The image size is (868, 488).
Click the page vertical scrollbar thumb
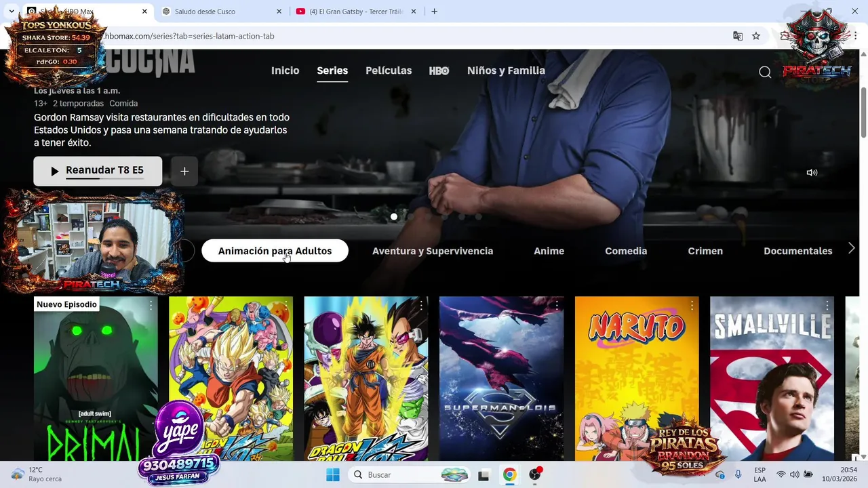(863, 112)
